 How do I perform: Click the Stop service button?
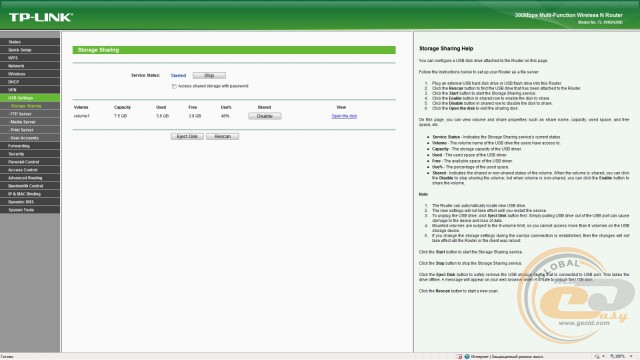pyautogui.click(x=209, y=76)
